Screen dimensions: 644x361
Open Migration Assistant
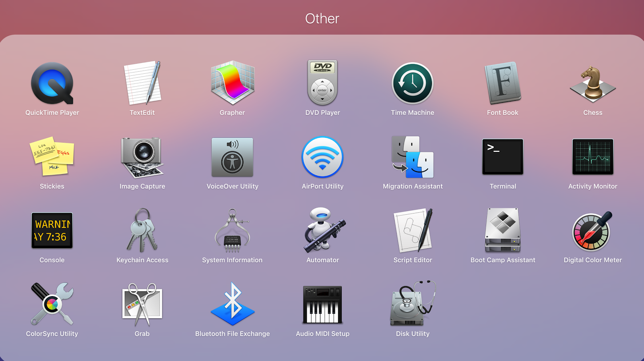pos(413,157)
